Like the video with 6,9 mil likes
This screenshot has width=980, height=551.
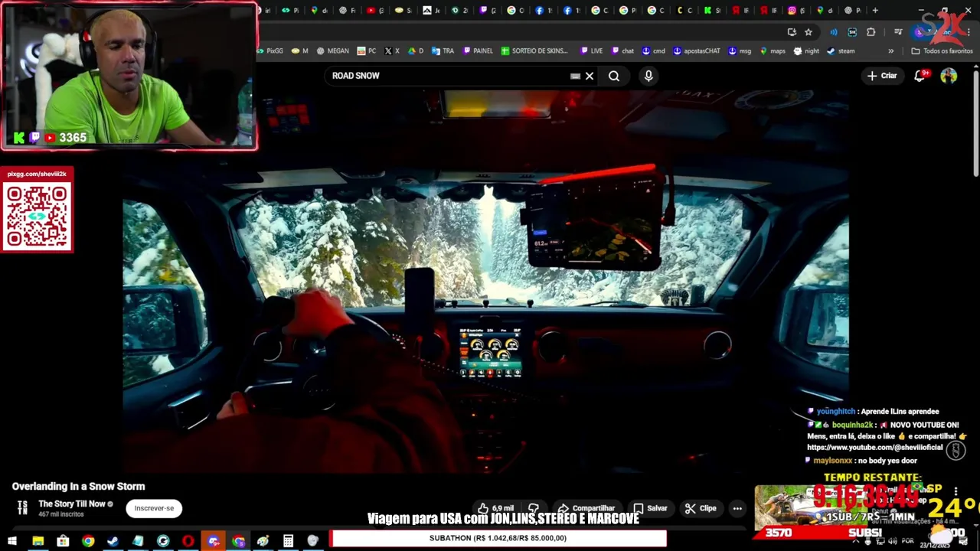495,508
